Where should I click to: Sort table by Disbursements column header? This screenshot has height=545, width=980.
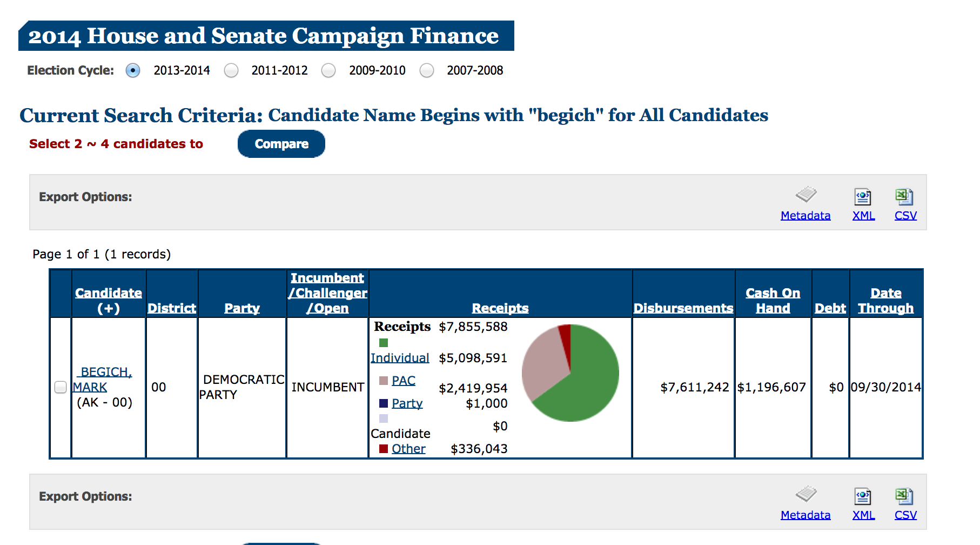point(683,308)
